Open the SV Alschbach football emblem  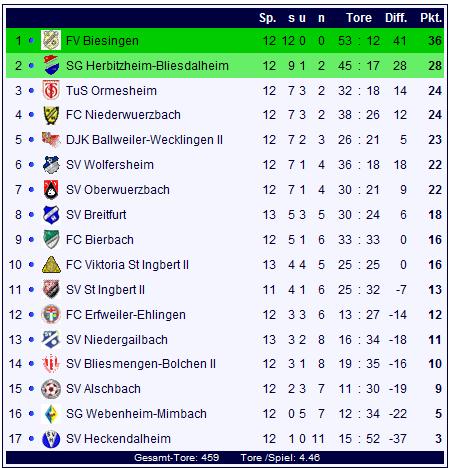click(x=51, y=389)
